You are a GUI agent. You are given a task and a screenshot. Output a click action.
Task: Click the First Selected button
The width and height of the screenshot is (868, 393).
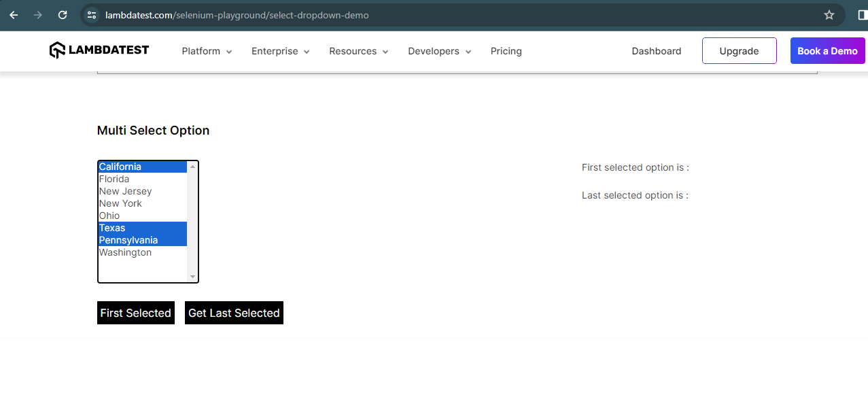135,313
